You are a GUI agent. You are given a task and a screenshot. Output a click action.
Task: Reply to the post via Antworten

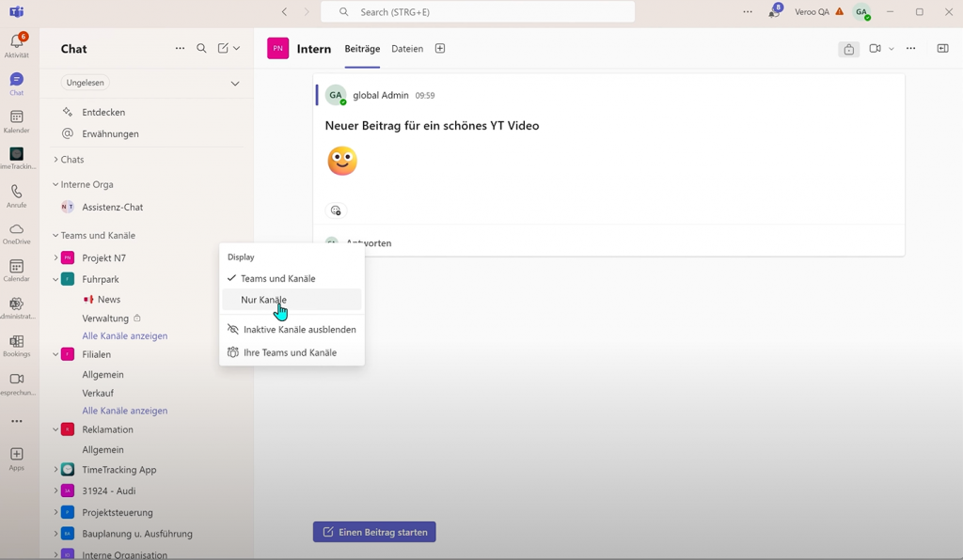pyautogui.click(x=369, y=243)
